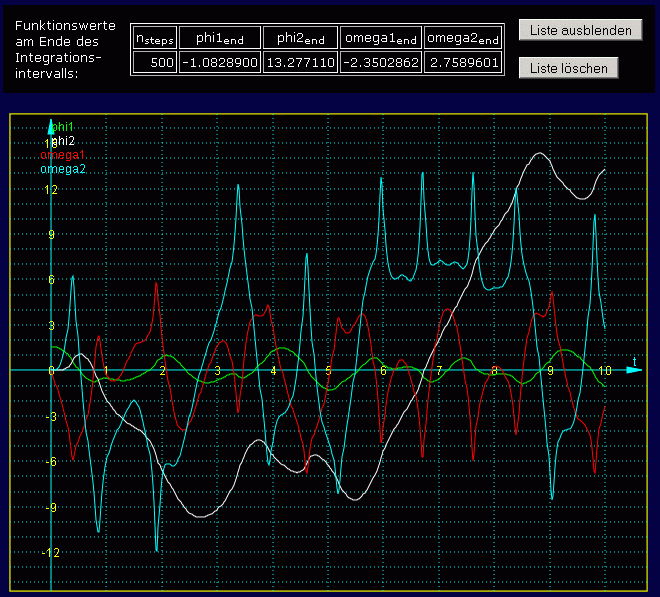
Task: Click the vertical axis arrowhead at top
Action: click(x=50, y=126)
